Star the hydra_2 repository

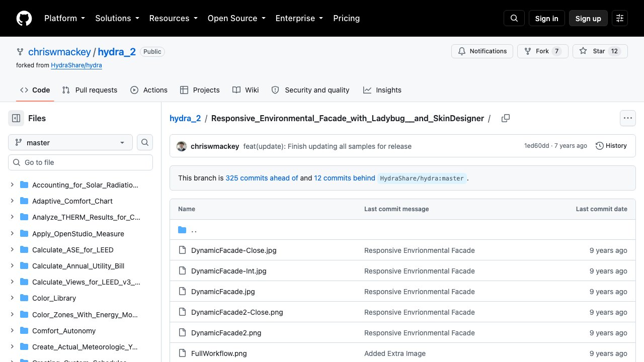click(x=600, y=51)
